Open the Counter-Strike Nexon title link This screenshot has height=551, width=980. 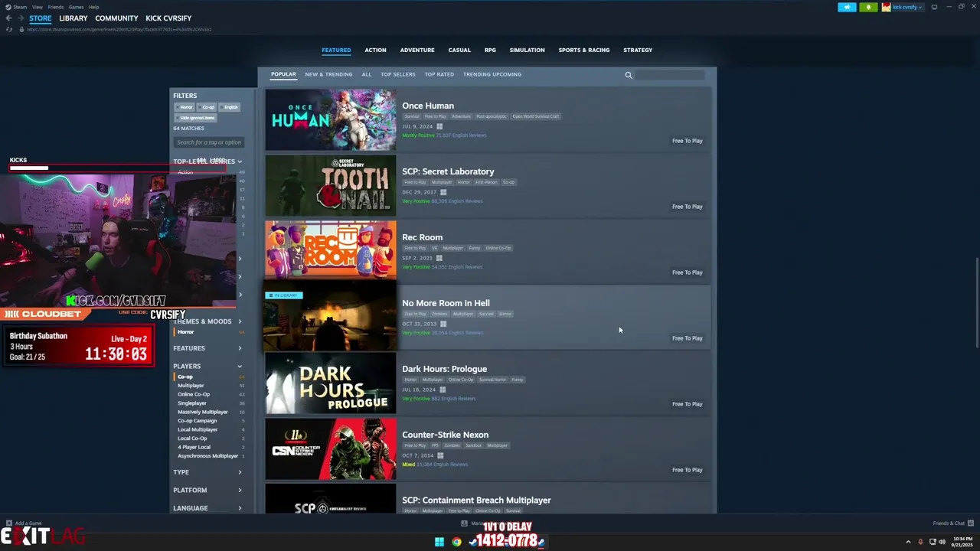pos(446,435)
